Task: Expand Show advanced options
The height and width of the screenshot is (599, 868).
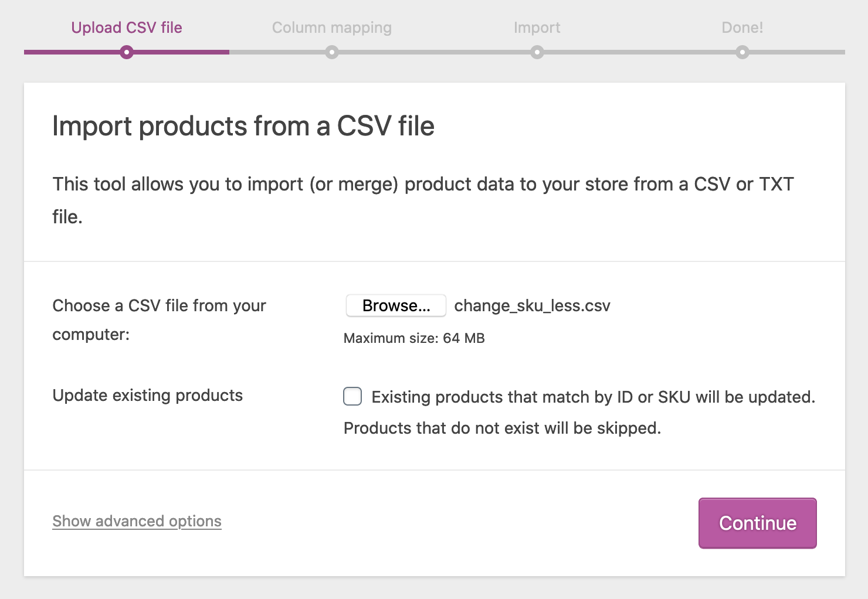Action: pyautogui.click(x=137, y=521)
